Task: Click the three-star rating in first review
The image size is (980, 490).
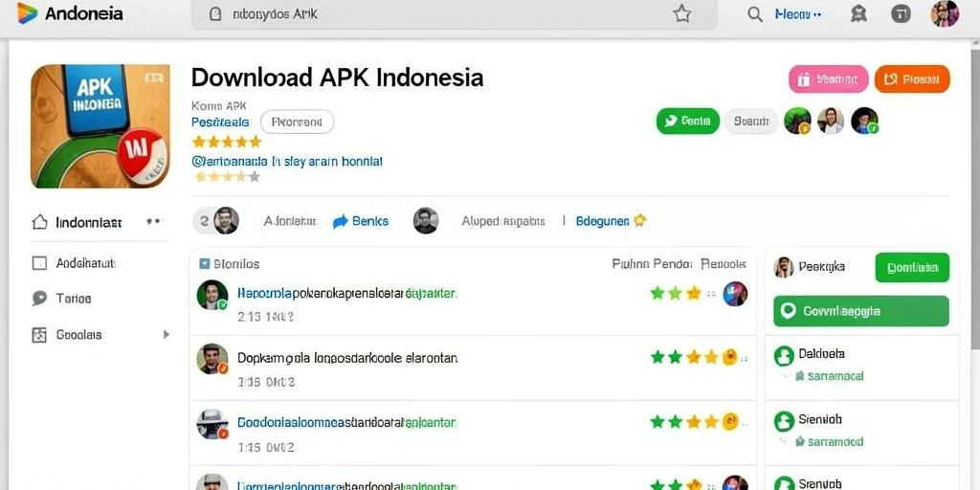Action: [x=676, y=293]
